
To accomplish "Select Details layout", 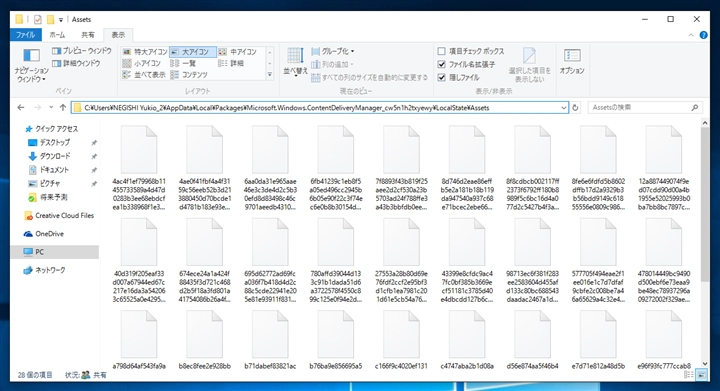I will pos(231,63).
